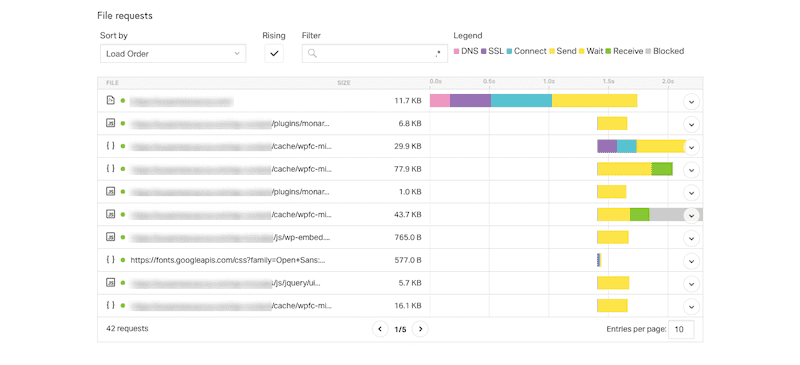Click the green status dot in the 6.8 KB row

[123, 124]
